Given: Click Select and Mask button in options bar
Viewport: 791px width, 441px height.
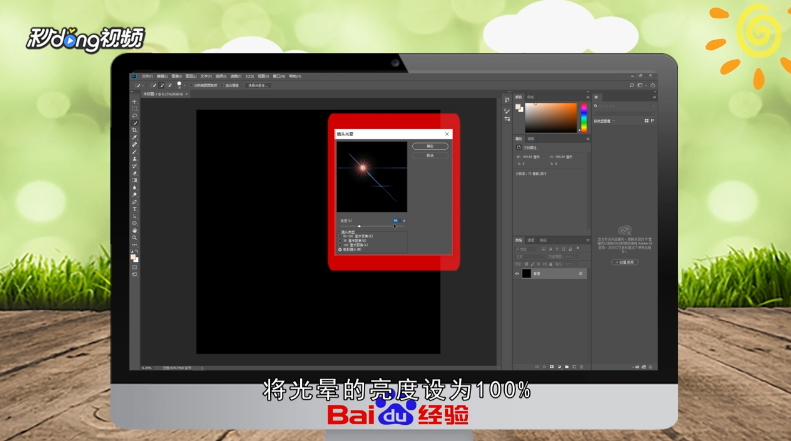Looking at the screenshot, I should tap(258, 85).
